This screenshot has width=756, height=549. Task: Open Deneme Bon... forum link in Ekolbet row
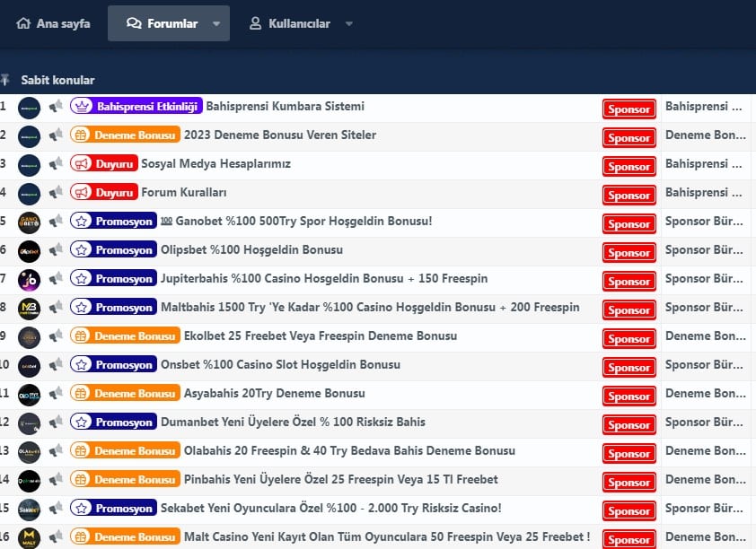pyautogui.click(x=706, y=335)
